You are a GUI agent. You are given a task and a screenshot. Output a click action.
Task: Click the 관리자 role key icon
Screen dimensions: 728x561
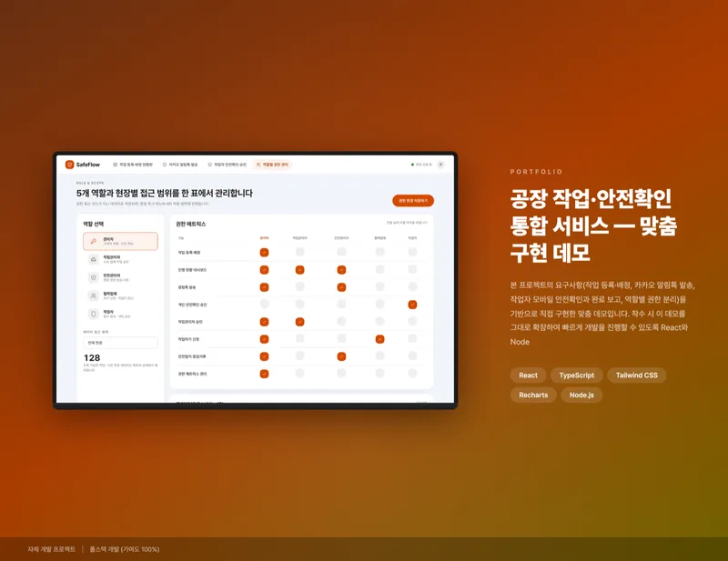coord(94,241)
